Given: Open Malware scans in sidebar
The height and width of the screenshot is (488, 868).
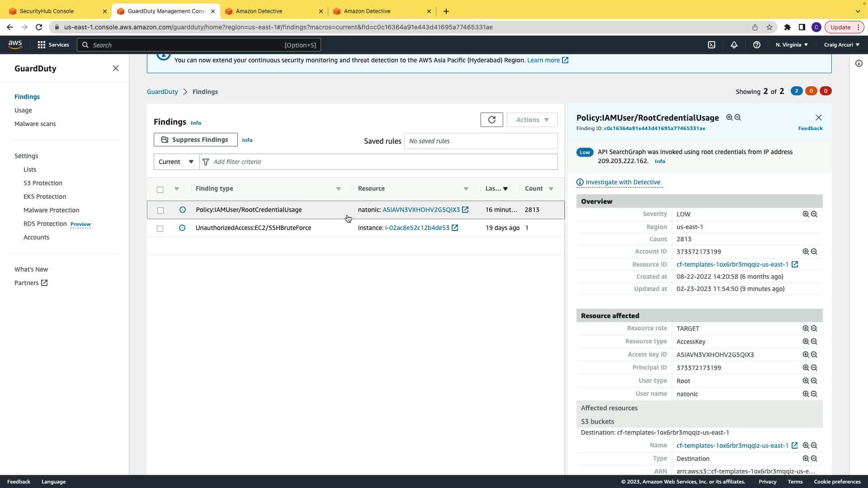Looking at the screenshot, I should tap(35, 124).
